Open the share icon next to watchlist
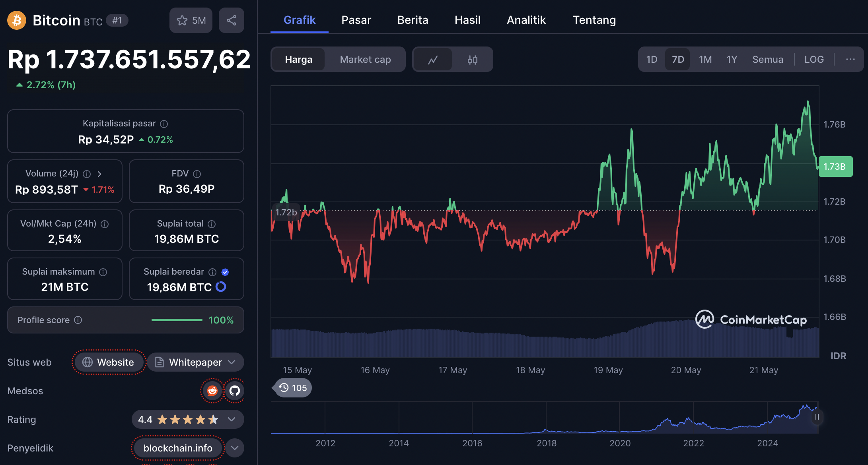Viewport: 868px width, 465px height. (x=231, y=20)
